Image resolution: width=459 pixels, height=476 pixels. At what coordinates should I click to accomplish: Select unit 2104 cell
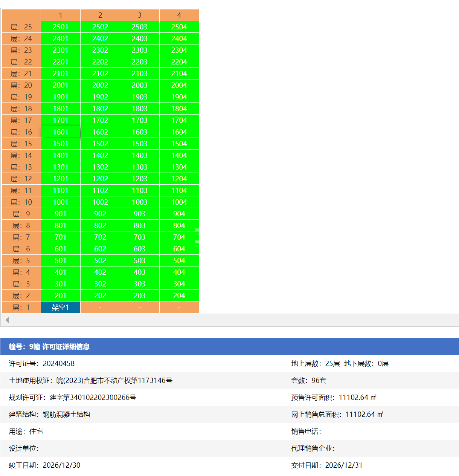pyautogui.click(x=179, y=73)
